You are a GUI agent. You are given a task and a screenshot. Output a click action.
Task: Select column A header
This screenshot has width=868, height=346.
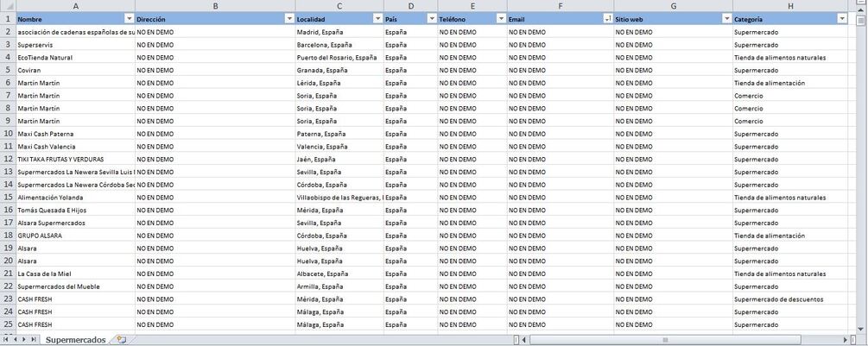click(x=75, y=5)
